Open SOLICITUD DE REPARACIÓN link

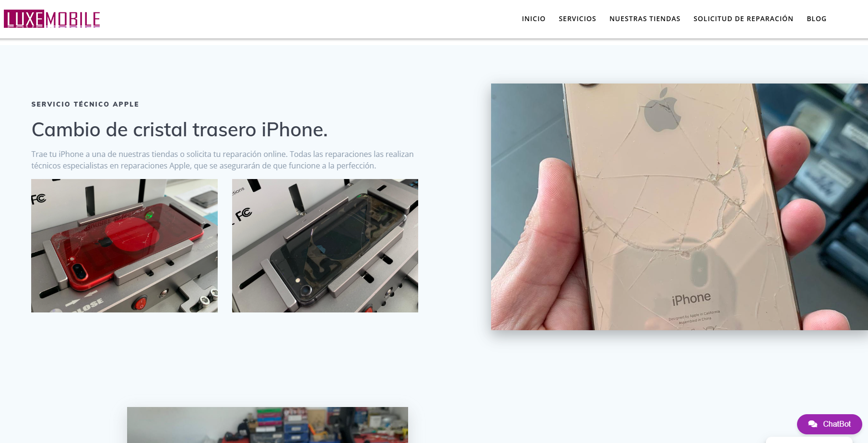[743, 19]
